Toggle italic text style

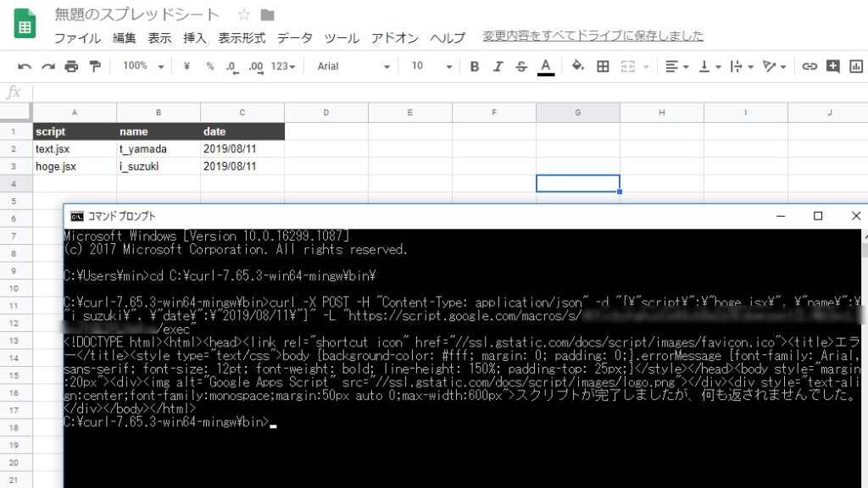[498, 66]
